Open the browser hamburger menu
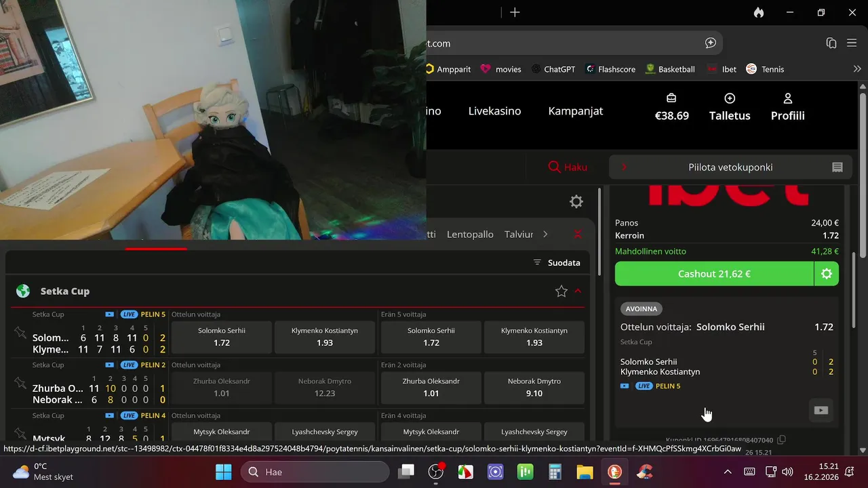 tap(852, 43)
